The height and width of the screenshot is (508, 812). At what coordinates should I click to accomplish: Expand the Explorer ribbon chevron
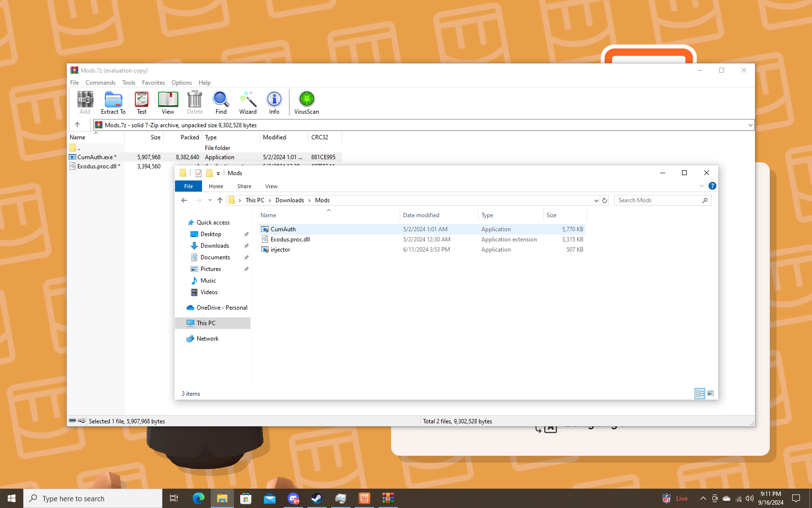point(702,186)
